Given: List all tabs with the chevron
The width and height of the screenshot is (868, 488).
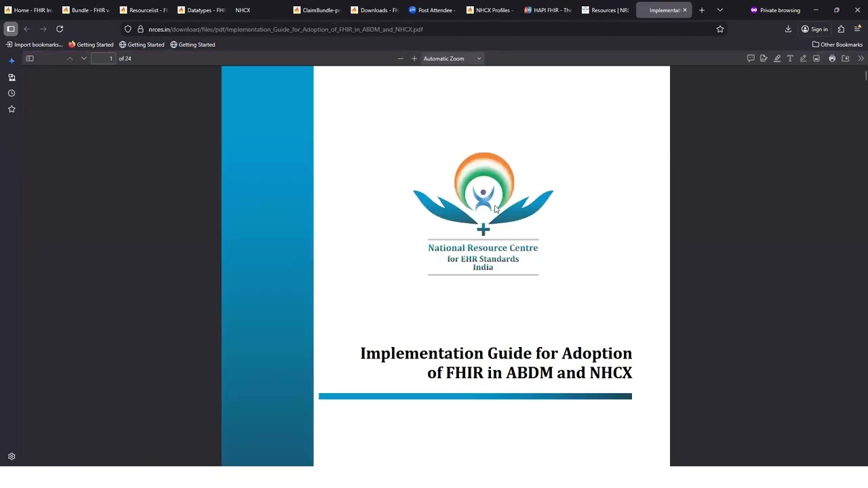Looking at the screenshot, I should coord(720,10).
